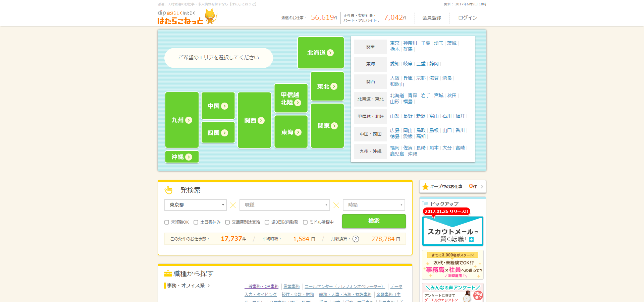
Task: Open the コールセンター（テレフォンオペレーター） link
Action: (x=345, y=286)
